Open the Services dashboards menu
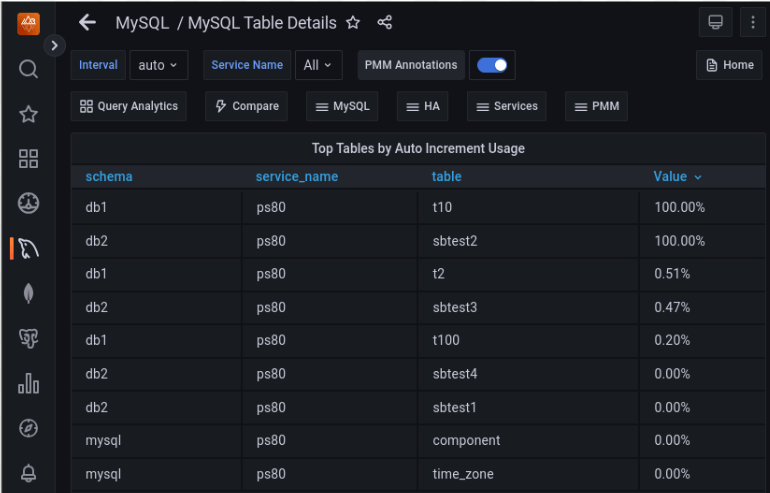The image size is (770, 493). click(507, 106)
